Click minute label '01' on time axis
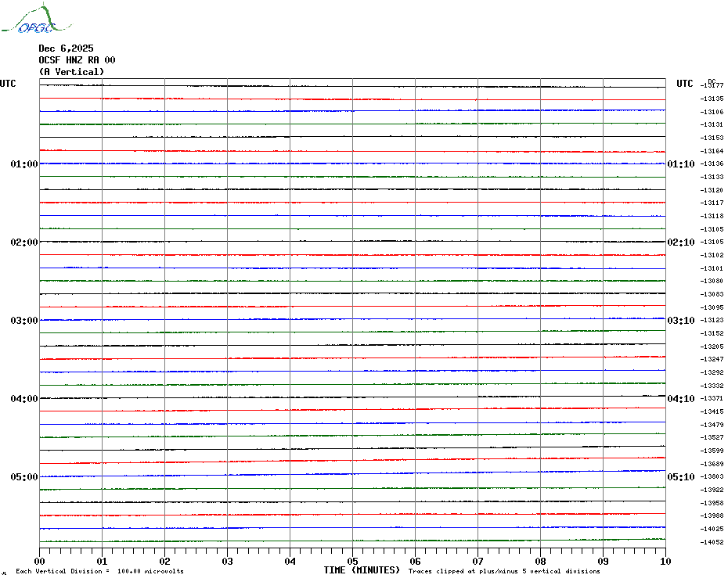Viewport: 728px width, 582px height. (102, 561)
